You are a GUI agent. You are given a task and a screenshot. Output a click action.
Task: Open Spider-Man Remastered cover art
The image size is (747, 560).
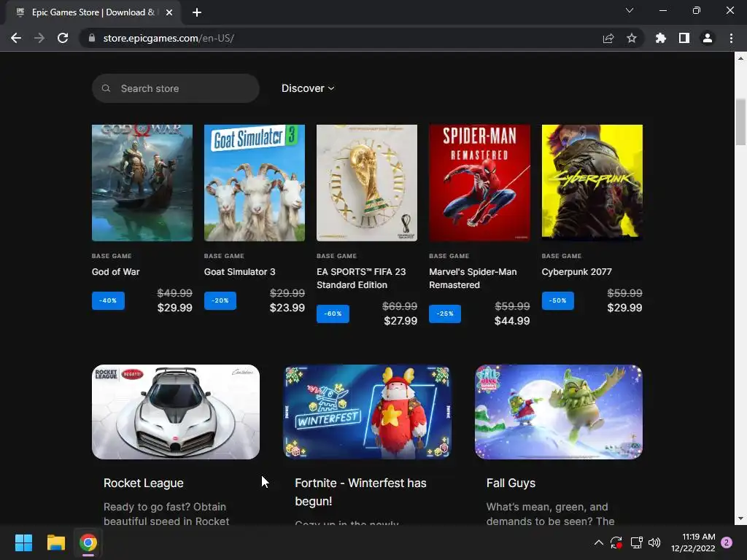point(479,183)
